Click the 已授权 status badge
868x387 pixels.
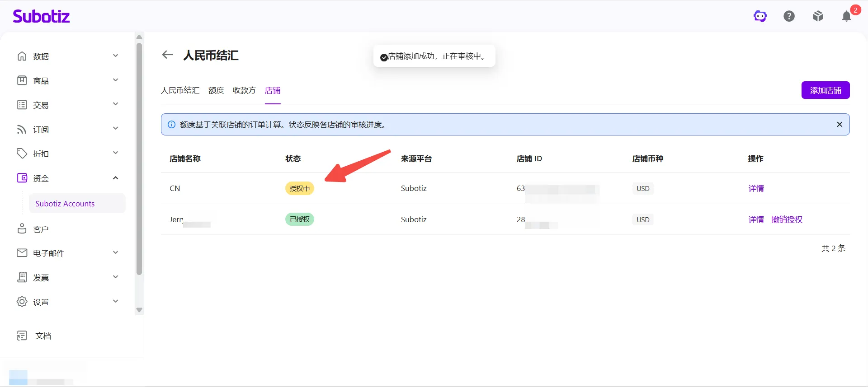[300, 219]
